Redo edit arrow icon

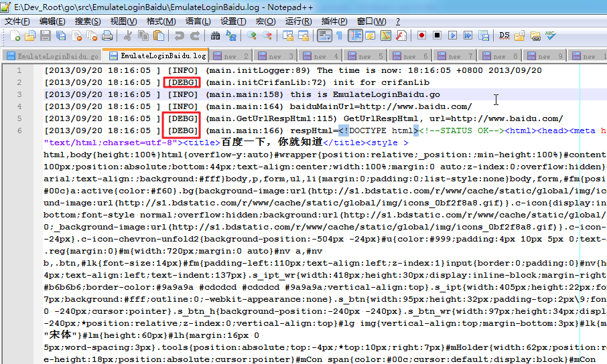(195, 36)
